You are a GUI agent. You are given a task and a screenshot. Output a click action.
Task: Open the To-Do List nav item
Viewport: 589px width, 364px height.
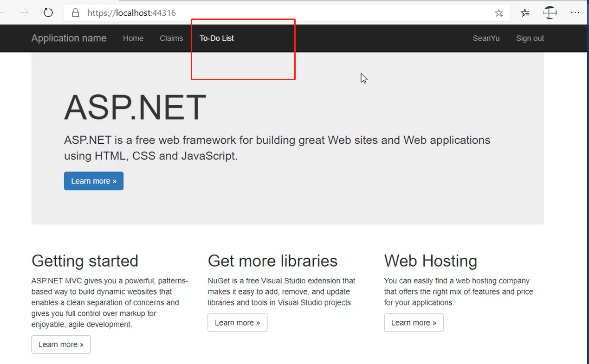[217, 38]
